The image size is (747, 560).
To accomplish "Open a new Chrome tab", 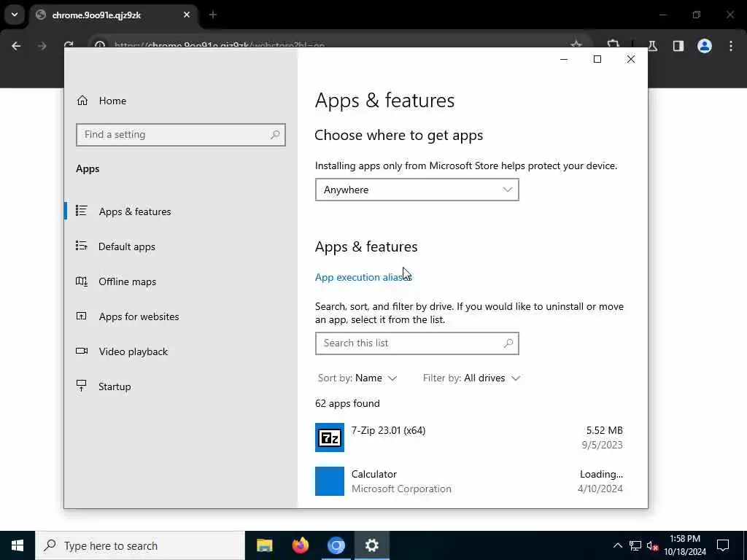I will point(213,15).
